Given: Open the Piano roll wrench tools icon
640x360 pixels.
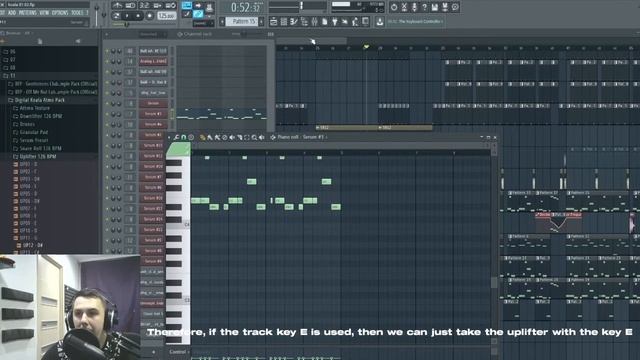Looking at the screenshot, I should pos(176,138).
